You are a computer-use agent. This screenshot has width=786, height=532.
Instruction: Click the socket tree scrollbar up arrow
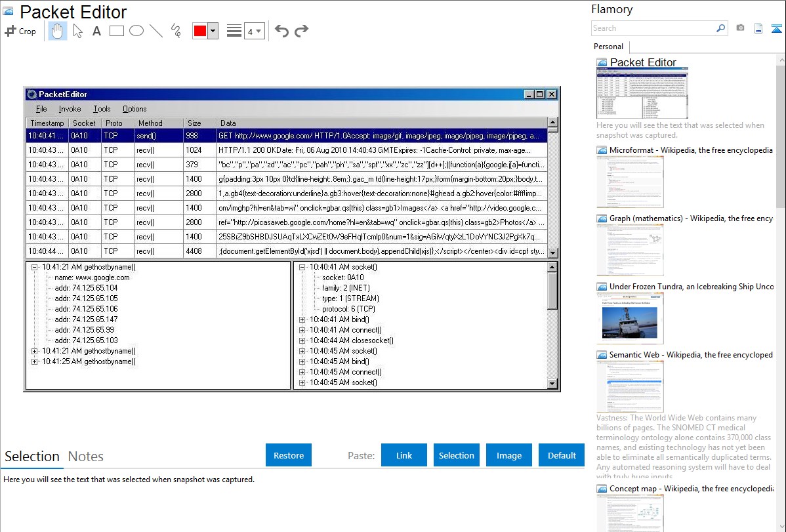point(552,267)
